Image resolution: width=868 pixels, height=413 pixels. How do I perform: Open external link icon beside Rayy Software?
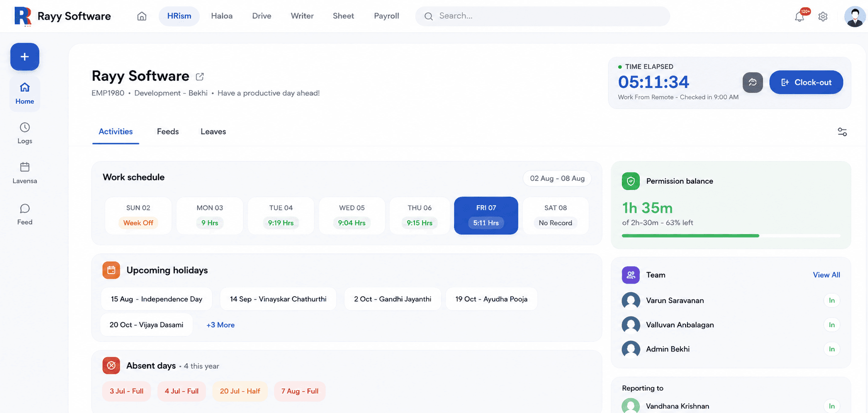click(x=200, y=76)
